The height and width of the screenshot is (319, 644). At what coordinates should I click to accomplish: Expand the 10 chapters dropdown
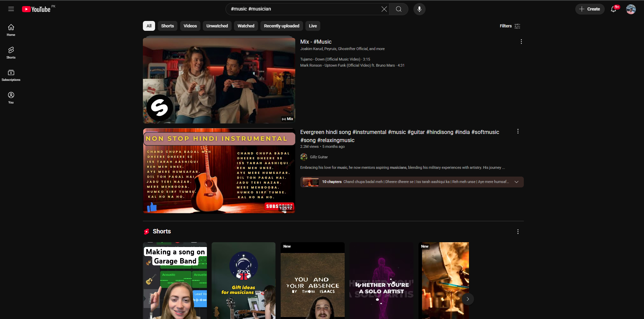click(x=516, y=182)
